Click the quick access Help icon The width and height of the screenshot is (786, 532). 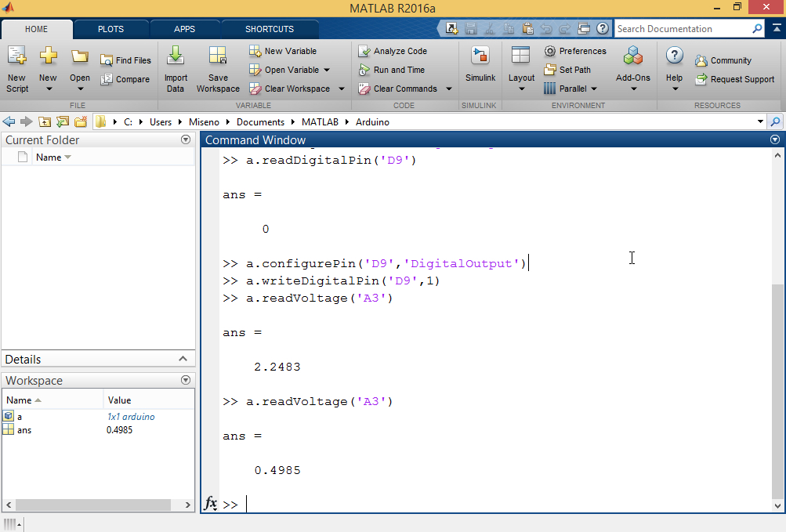click(x=603, y=28)
